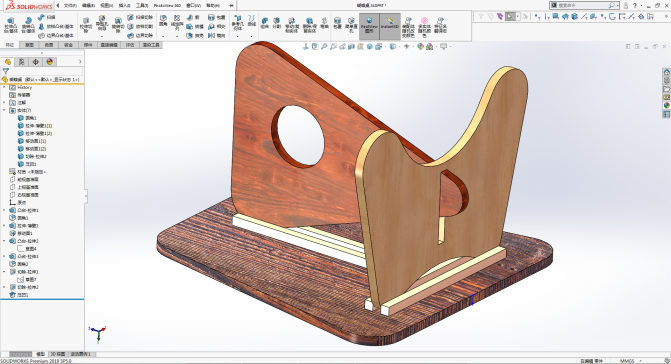Switch to the Sheet Metal ribbon tab
This screenshot has width=671, height=364.
68,44
